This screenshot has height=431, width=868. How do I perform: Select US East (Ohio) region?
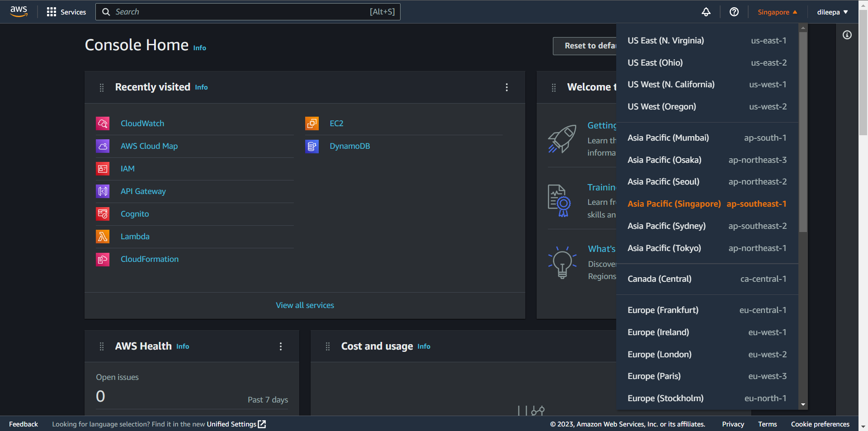[x=707, y=63]
